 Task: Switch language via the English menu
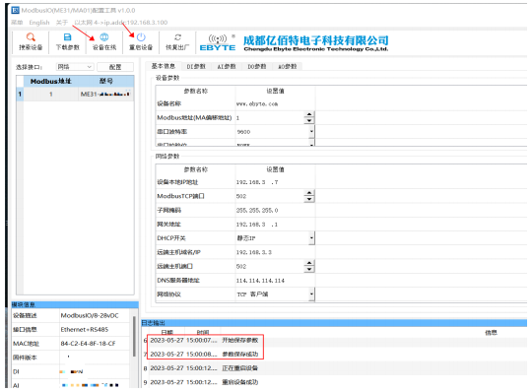coord(39,23)
